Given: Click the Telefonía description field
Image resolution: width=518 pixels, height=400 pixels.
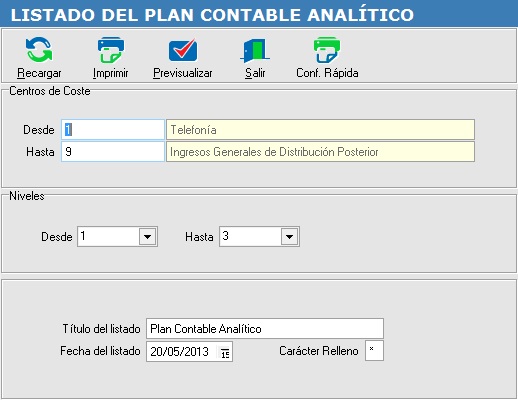Looking at the screenshot, I should click(x=320, y=130).
